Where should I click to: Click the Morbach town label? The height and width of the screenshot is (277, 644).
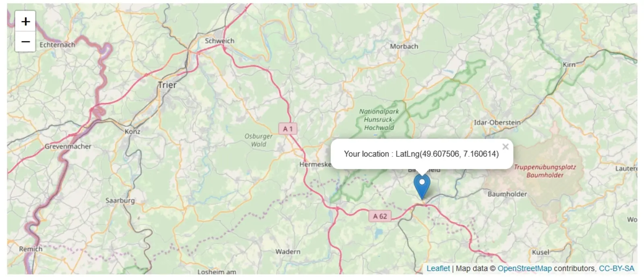(x=404, y=46)
